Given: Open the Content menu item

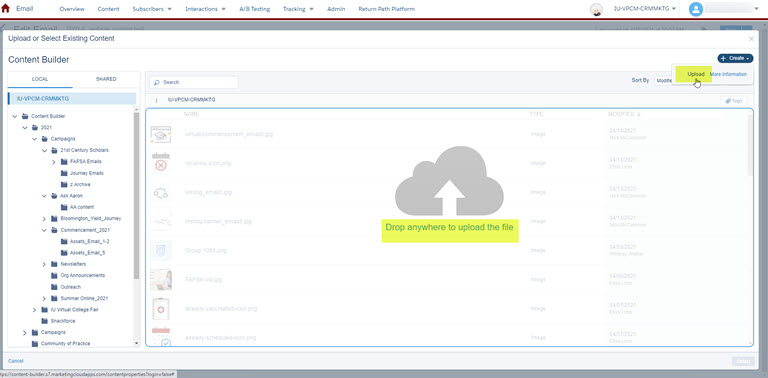Looking at the screenshot, I should tap(108, 9).
